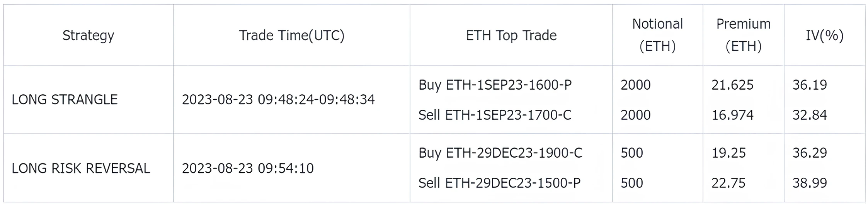
Task: Click Buy ETH-29DEC23-1900-C trade
Action: click(x=500, y=153)
